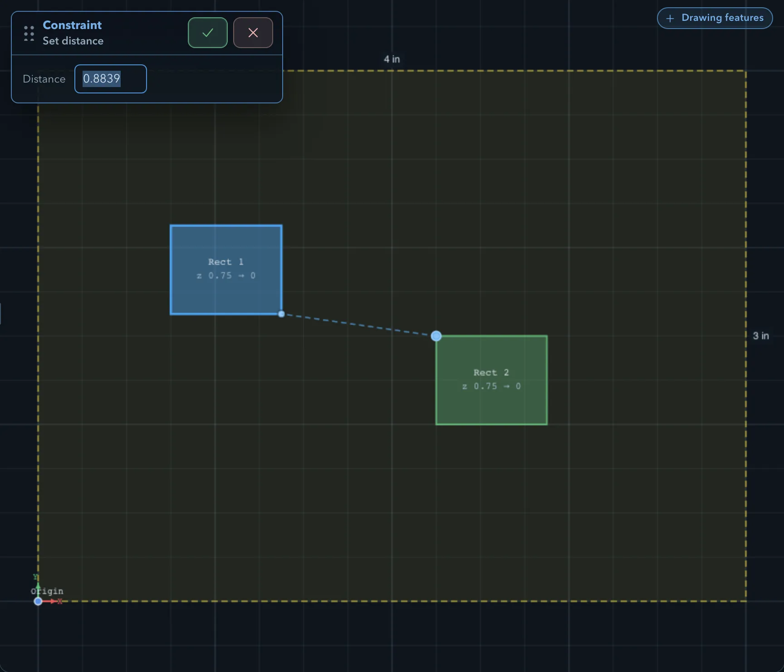Click the Origin label text

pyautogui.click(x=47, y=591)
